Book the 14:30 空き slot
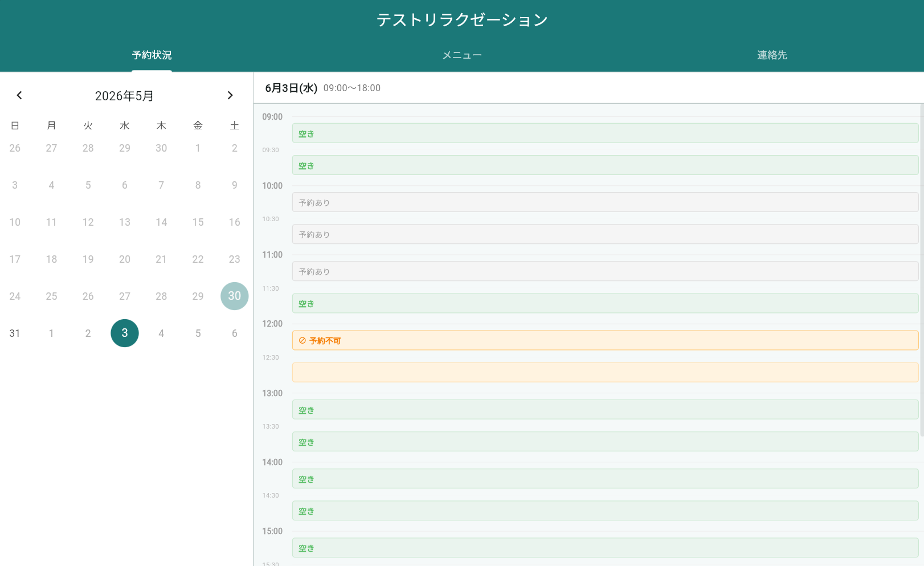 click(605, 511)
